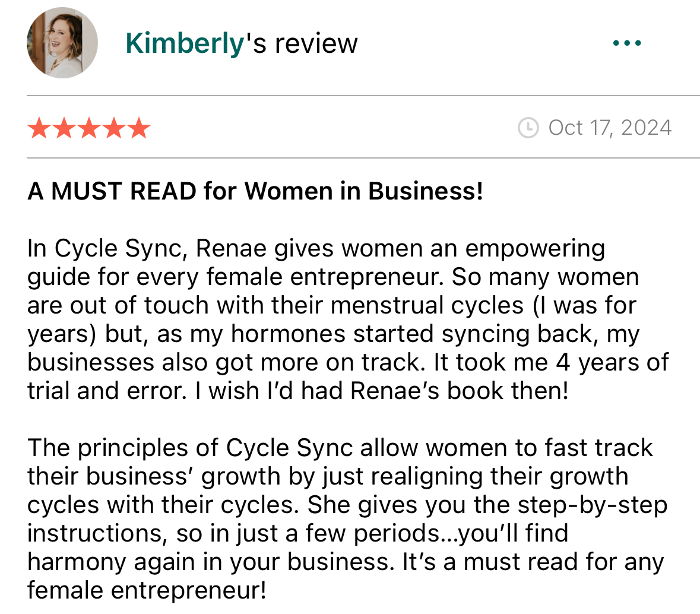Image resolution: width=700 pixels, height=614 pixels.
Task: Click the phrase "menstrual cycles" in the review
Action: (x=427, y=305)
